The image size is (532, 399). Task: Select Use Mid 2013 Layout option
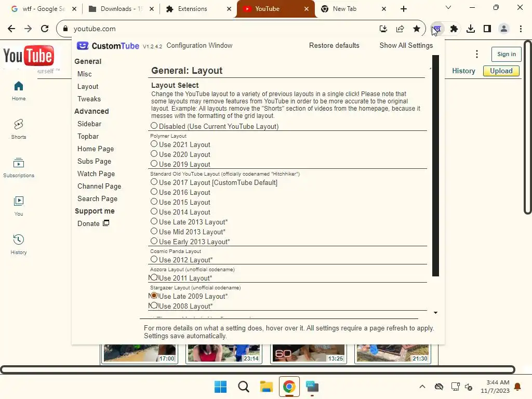click(154, 231)
